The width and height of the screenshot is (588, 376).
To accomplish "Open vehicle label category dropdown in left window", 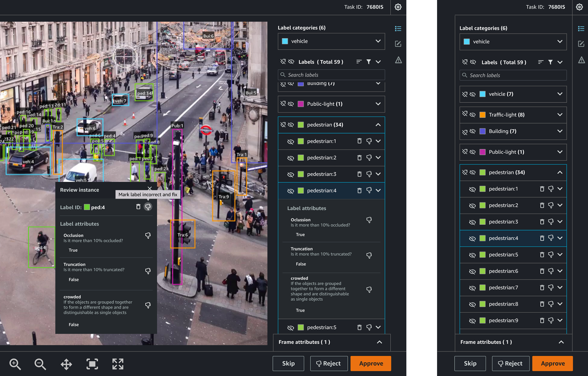I will 331,41.
